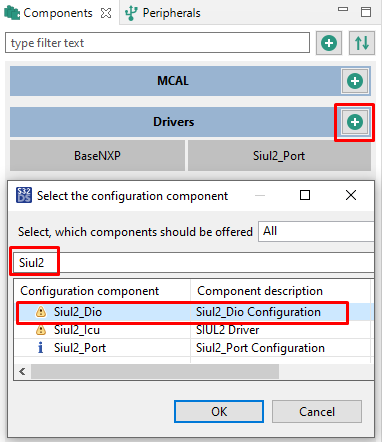Confirm selection with the OK button

click(219, 412)
